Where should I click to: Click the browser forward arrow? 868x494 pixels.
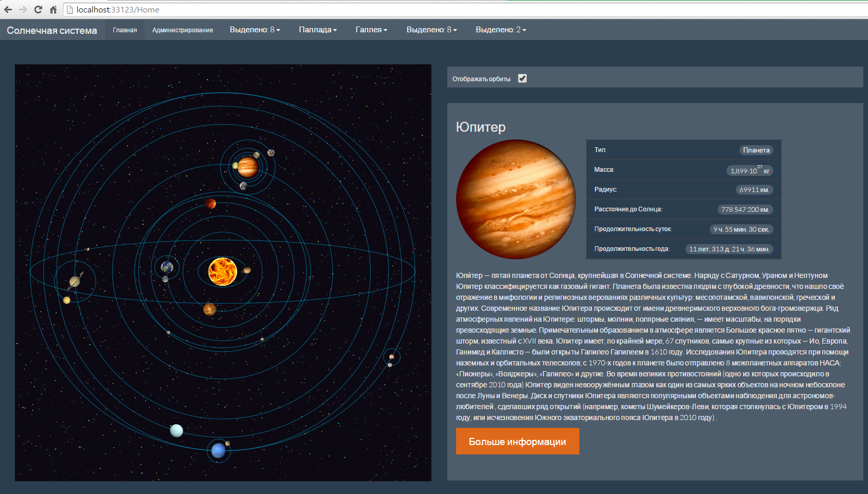23,9
